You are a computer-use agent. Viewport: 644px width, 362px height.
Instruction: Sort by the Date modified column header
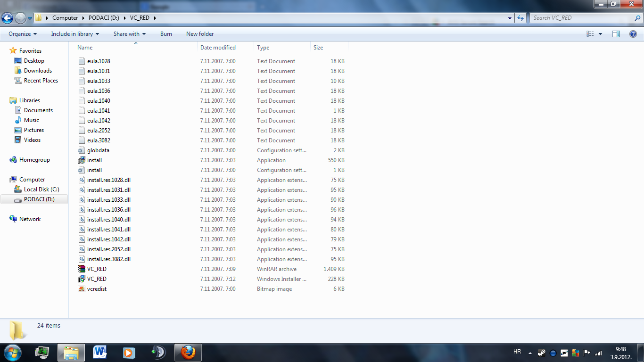click(x=225, y=48)
